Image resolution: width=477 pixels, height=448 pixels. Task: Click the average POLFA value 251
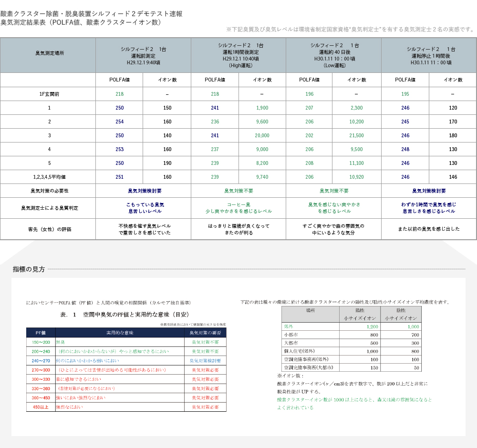120,177
